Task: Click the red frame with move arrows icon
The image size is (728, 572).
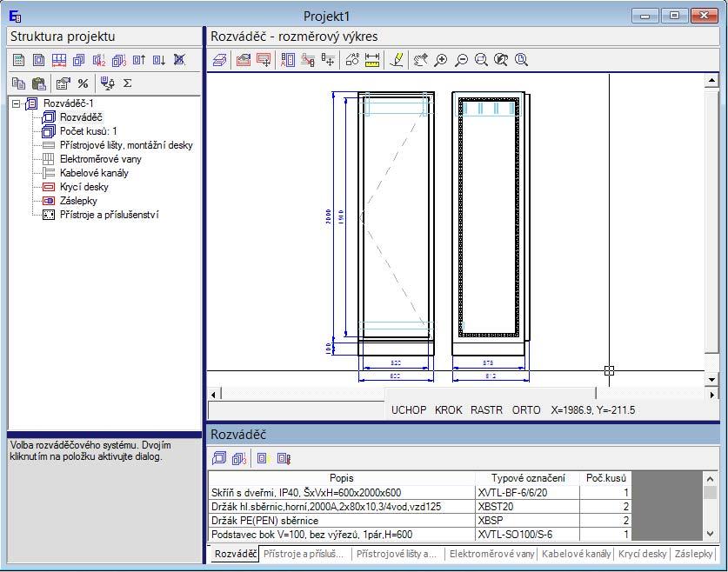Action: 264,60
